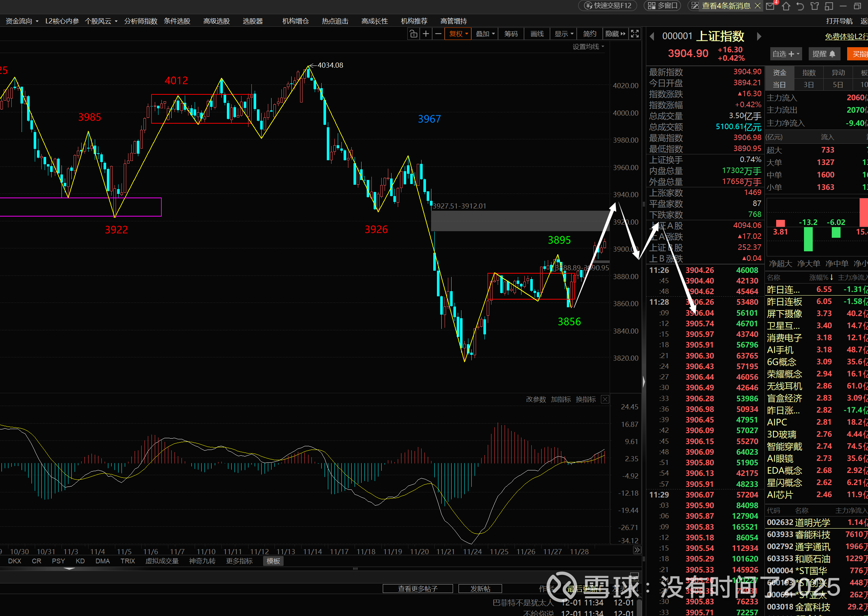Enter fullscreen chart mode
The height and width of the screenshot is (616, 868).
[635, 34]
